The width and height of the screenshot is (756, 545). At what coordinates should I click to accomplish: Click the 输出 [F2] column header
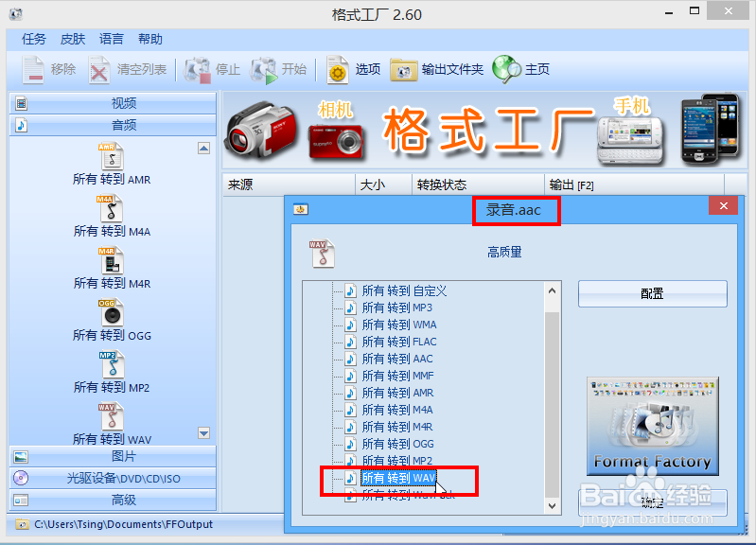coord(635,185)
